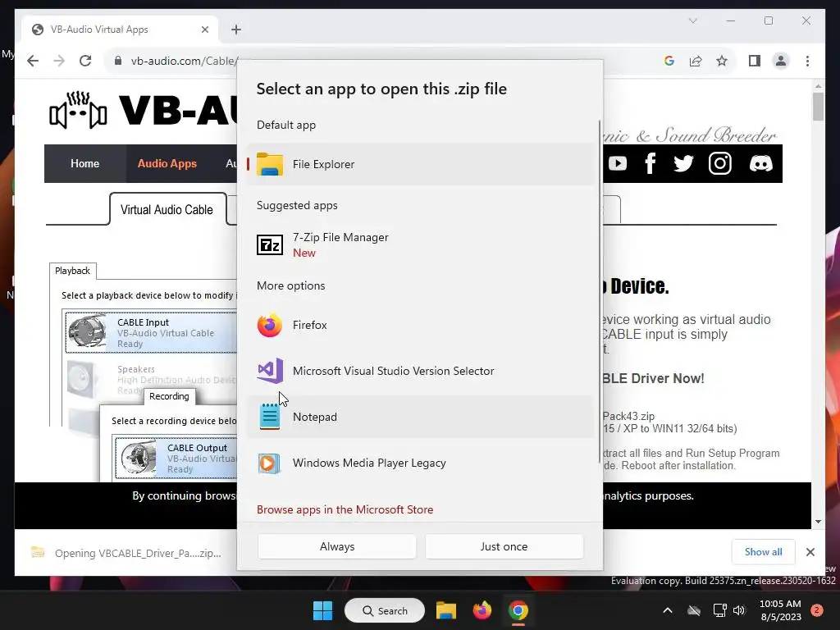The width and height of the screenshot is (840, 630).
Task: Open Chrome three-dot menu
Action: pos(807,61)
